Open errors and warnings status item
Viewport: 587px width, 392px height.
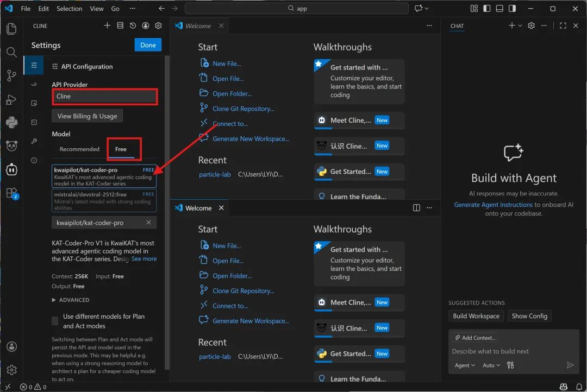pyautogui.click(x=33, y=387)
